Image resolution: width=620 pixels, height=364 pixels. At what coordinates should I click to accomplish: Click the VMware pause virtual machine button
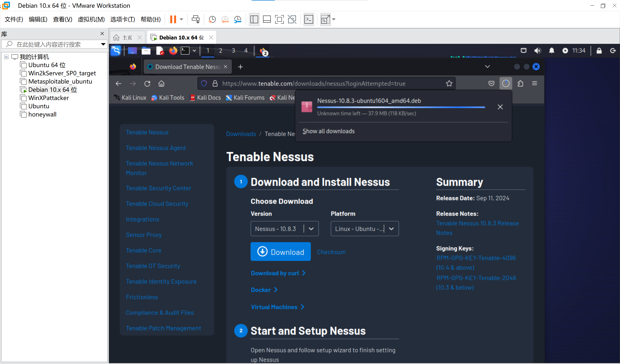[x=173, y=19]
